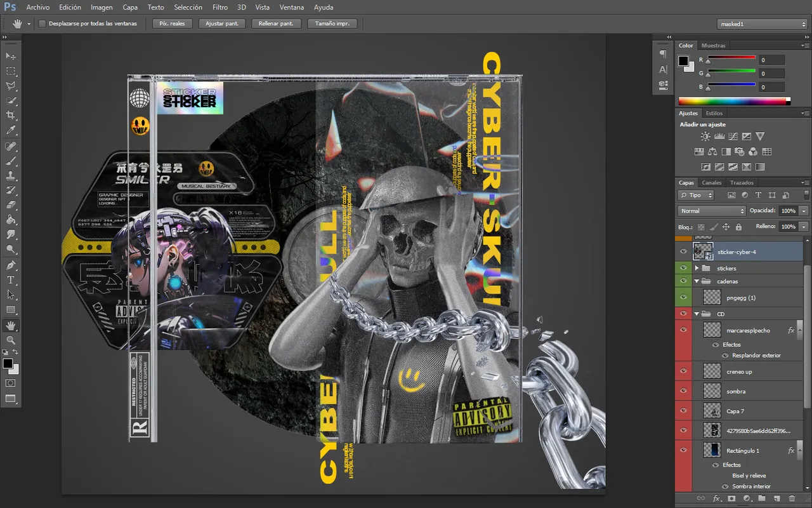Open the Tipo layer filter dropdown
812x508 pixels.
point(696,195)
